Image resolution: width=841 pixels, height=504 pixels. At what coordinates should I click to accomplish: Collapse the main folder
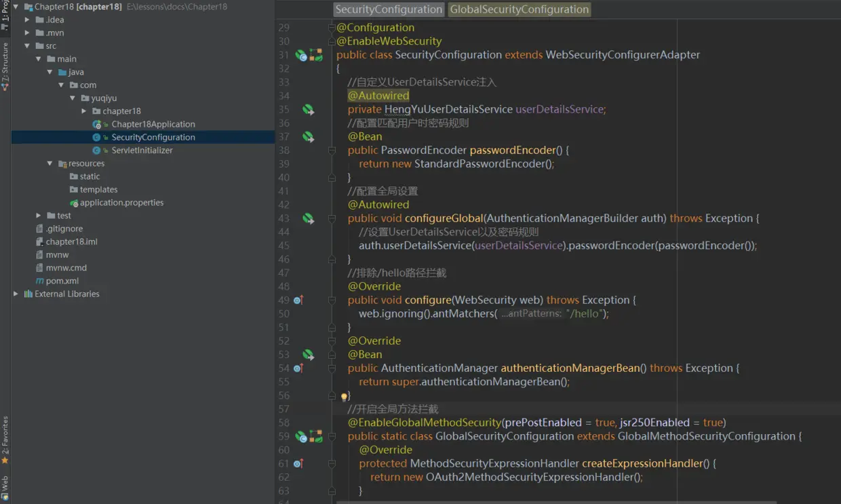[39, 59]
